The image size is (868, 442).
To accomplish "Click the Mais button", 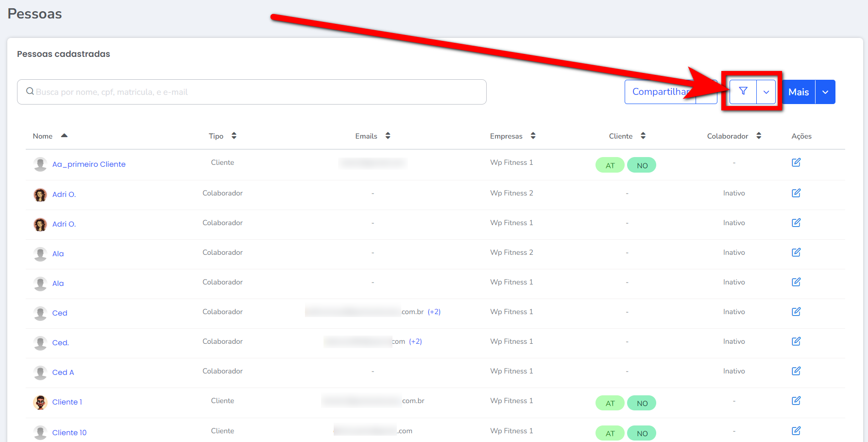I will point(799,92).
